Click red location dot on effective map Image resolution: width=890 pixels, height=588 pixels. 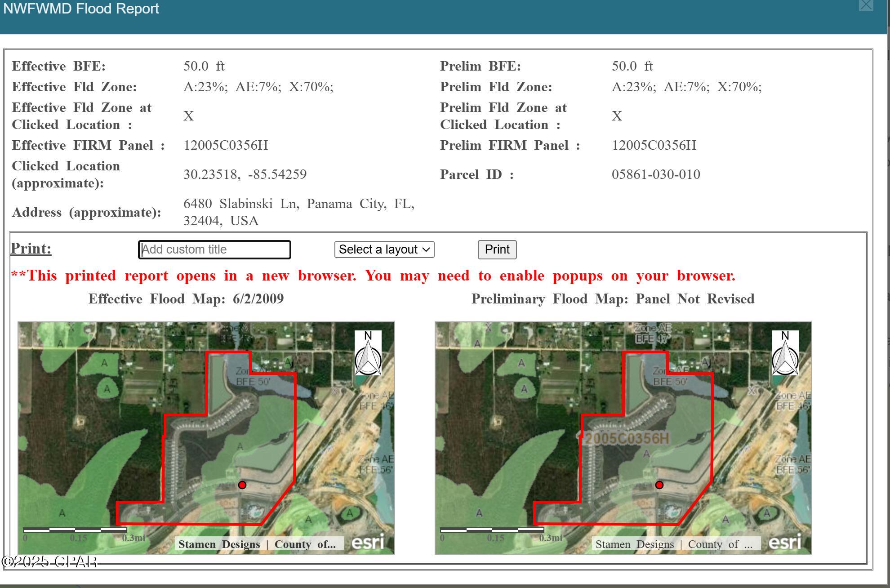(242, 485)
